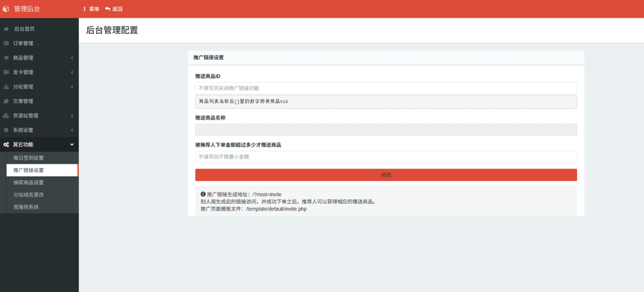This screenshot has height=292, width=644.
Task: Click the list icon next to 订单管理
Action: click(6, 44)
